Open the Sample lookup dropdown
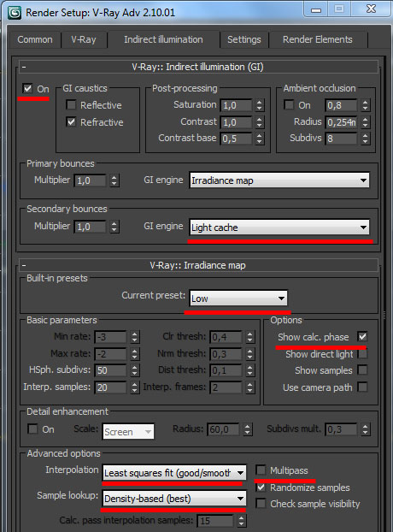This screenshot has width=393, height=532. pyautogui.click(x=174, y=499)
